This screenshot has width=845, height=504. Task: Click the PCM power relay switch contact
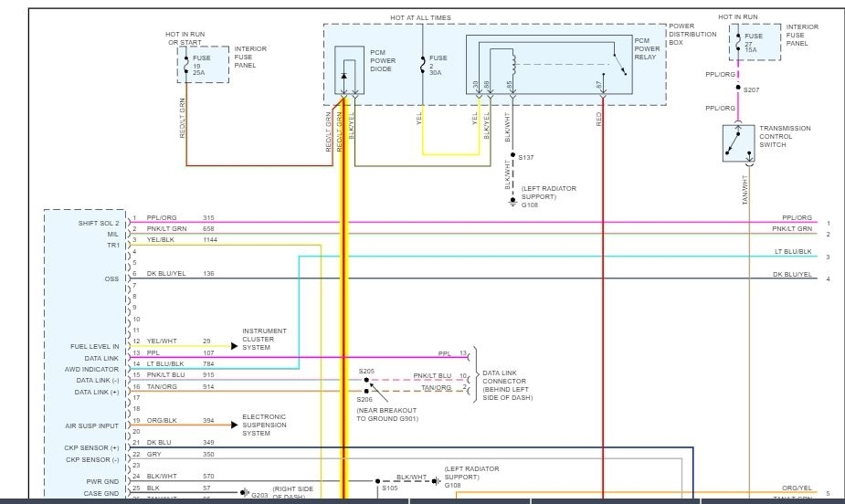(619, 64)
